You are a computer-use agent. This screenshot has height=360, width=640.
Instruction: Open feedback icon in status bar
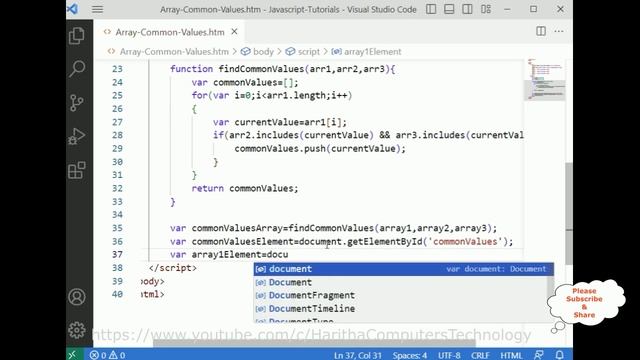[x=539, y=356]
